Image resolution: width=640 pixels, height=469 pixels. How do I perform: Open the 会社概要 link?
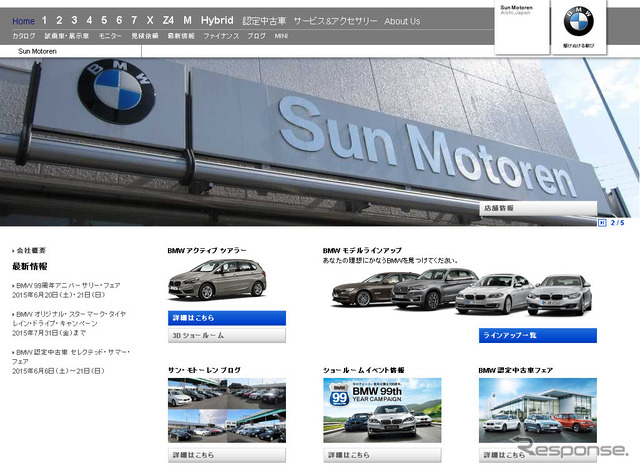(x=29, y=251)
